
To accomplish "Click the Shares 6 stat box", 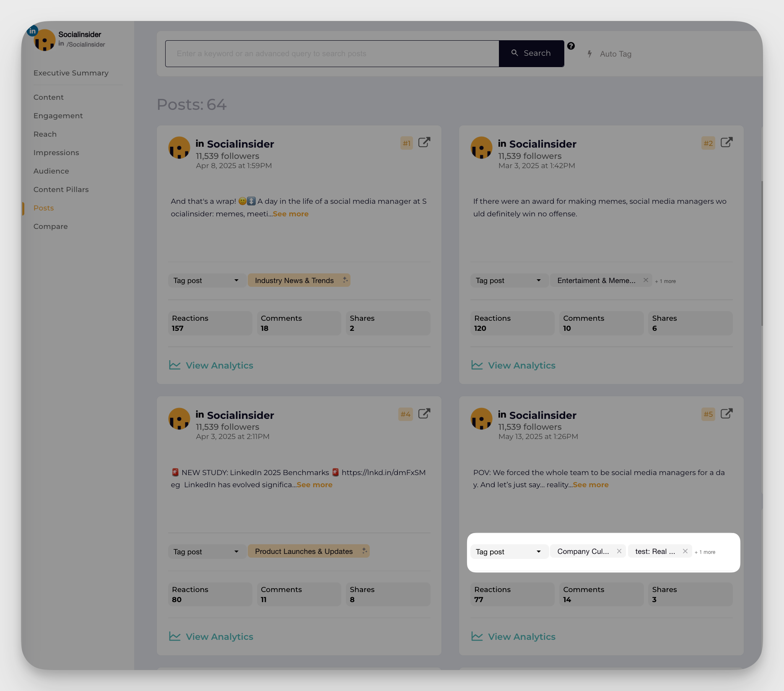I will click(x=691, y=323).
